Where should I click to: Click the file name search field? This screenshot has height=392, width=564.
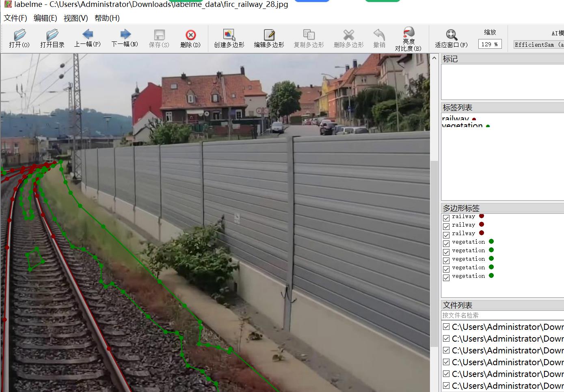point(502,315)
